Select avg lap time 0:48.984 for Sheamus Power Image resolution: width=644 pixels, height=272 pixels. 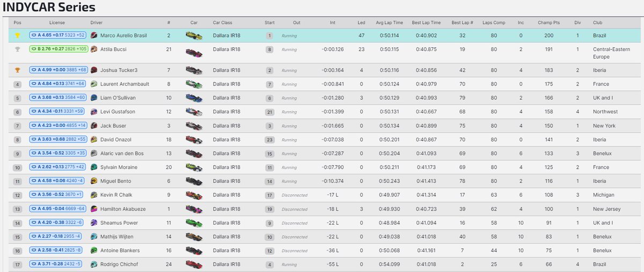click(x=390, y=223)
